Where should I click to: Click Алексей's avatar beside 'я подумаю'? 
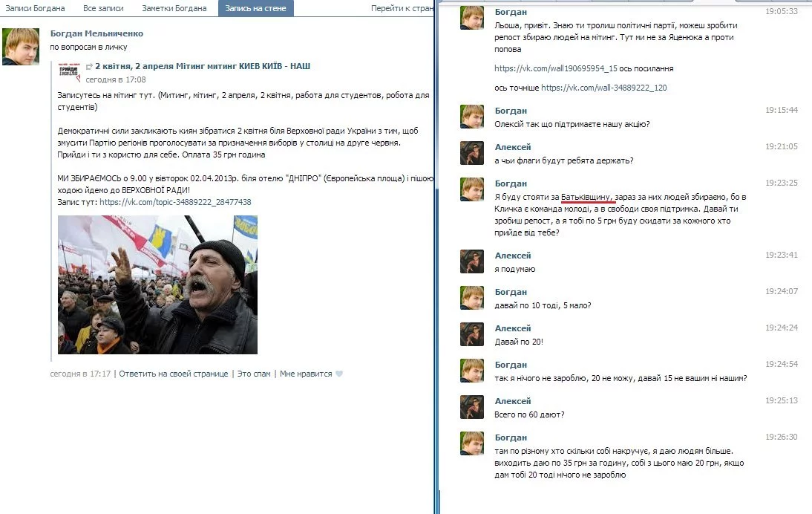472,261
